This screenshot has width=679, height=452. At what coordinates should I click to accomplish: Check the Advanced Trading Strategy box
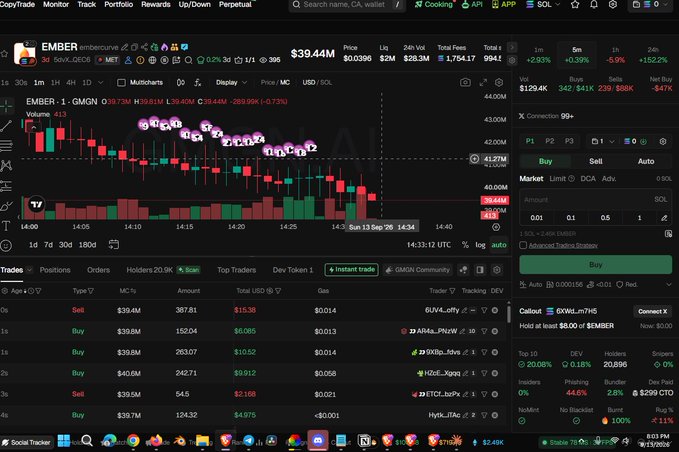pos(523,245)
